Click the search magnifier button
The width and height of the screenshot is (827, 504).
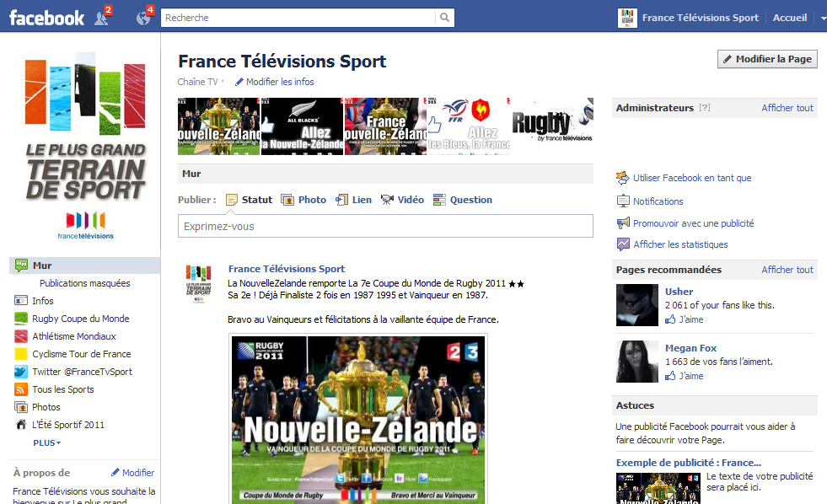444,18
